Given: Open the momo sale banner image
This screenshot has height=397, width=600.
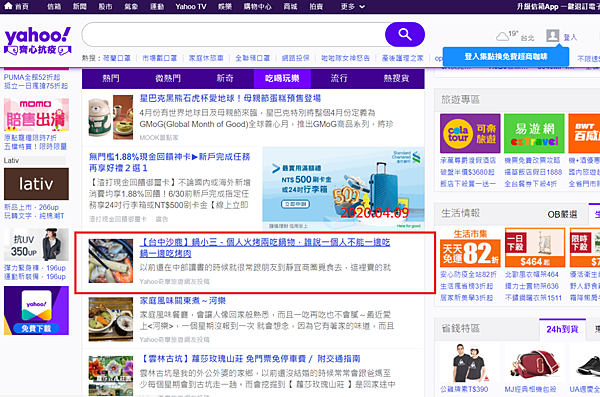Looking at the screenshot, I should [36, 115].
